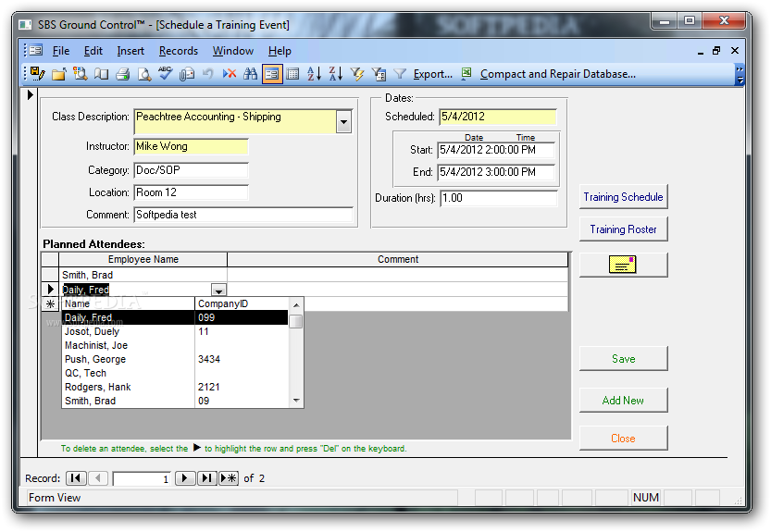Click the Category field Doc/SOP
Viewport: 771px width, 532px height.
pyautogui.click(x=191, y=170)
